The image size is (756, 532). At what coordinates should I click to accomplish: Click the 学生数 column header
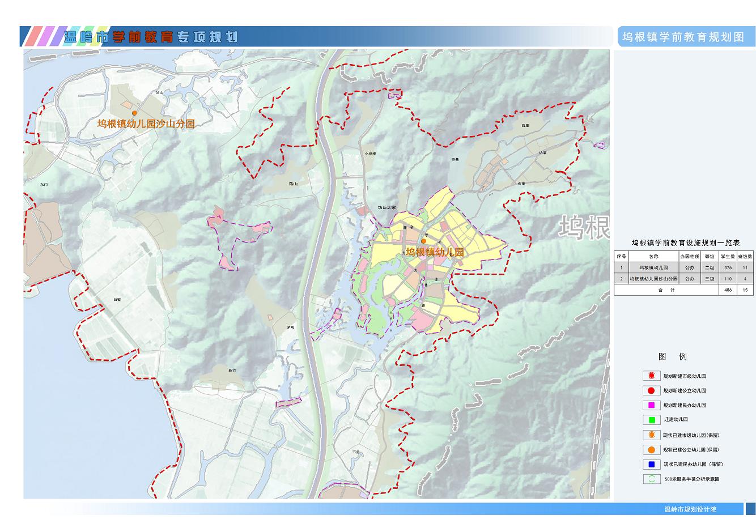click(728, 257)
